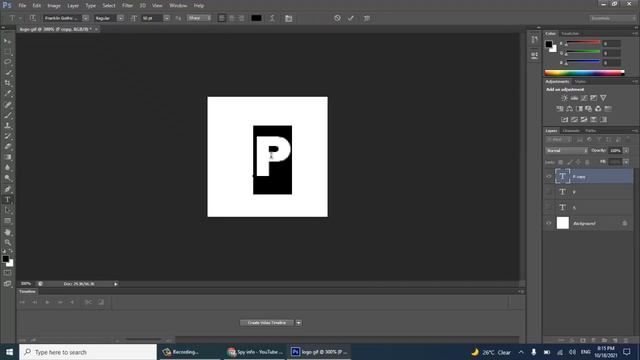Switch to the Channels tab
This screenshot has width=640, height=360.
571,131
